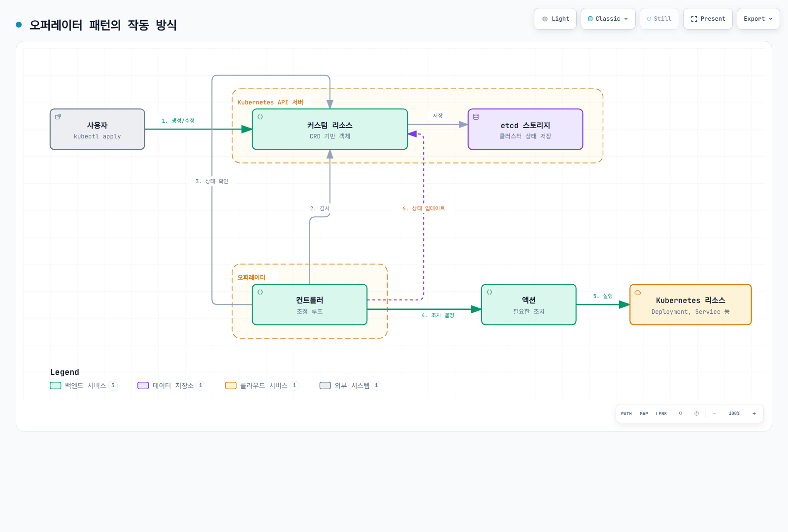
Task: Click the 백엔드 서비스 legend text
Action: pyautogui.click(x=86, y=386)
